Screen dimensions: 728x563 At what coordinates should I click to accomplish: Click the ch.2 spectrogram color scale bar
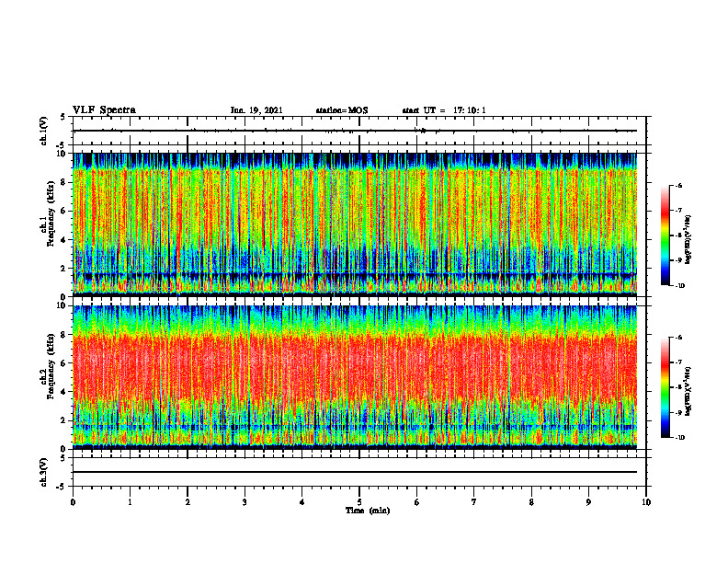tap(665, 387)
